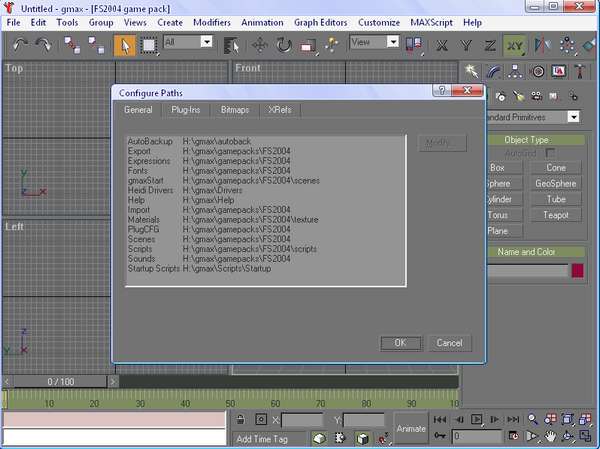
Task: Open the Hierarchy command panel tab
Action: 516,71
